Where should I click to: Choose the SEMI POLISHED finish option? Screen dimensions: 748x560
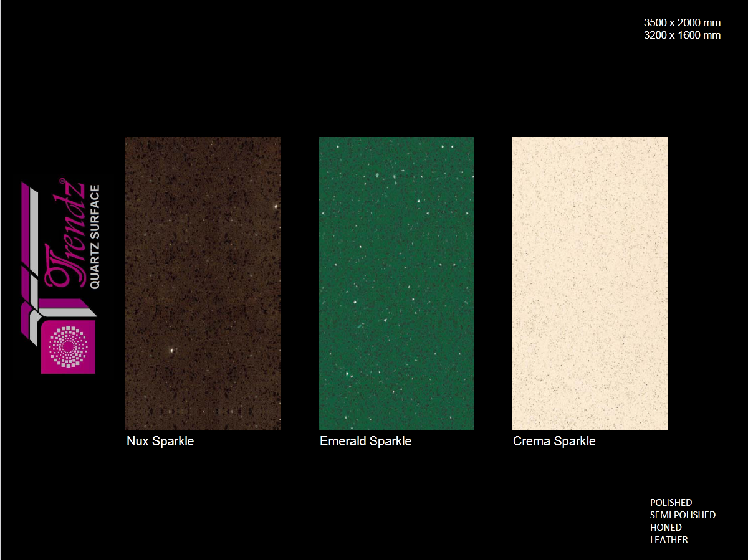[x=683, y=515]
